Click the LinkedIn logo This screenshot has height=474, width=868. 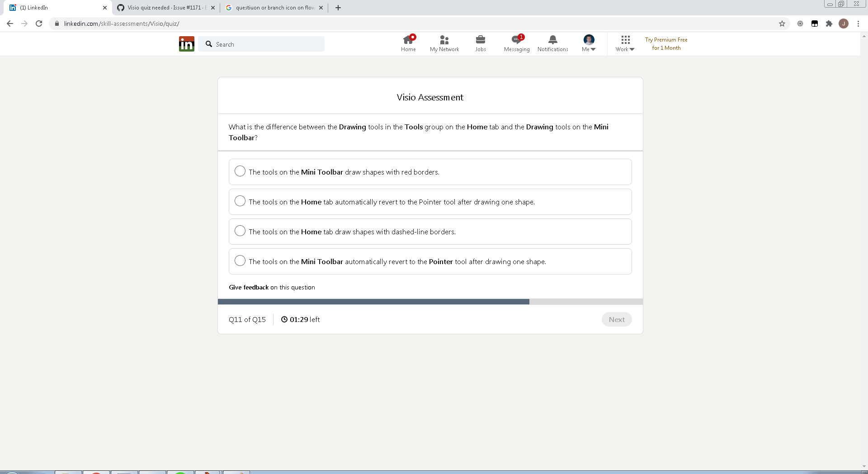pyautogui.click(x=186, y=43)
